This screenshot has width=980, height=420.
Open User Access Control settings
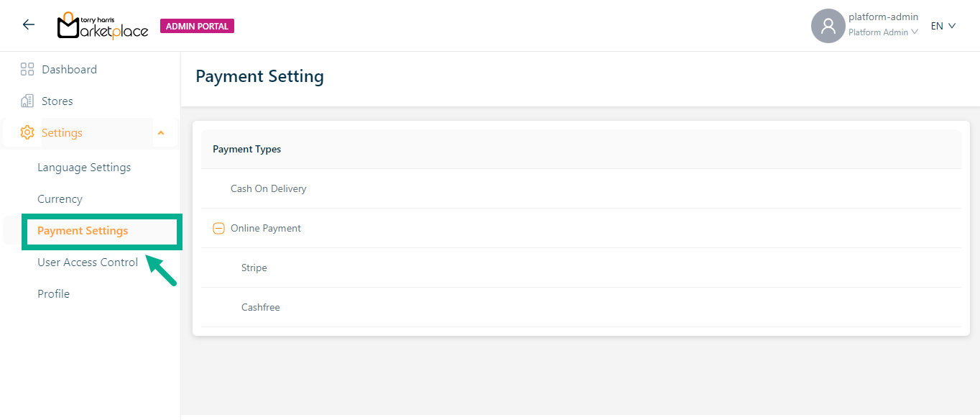click(x=88, y=262)
